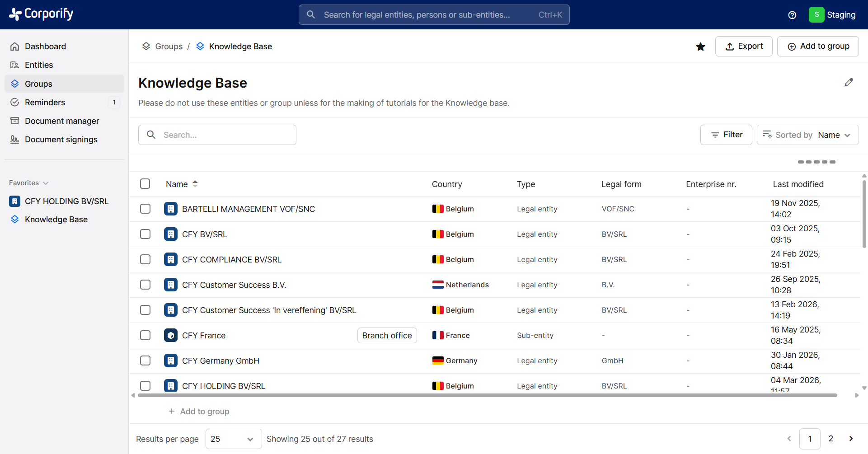Click the CFY France sub-entity icon
This screenshot has width=868, height=454.
pyautogui.click(x=171, y=335)
